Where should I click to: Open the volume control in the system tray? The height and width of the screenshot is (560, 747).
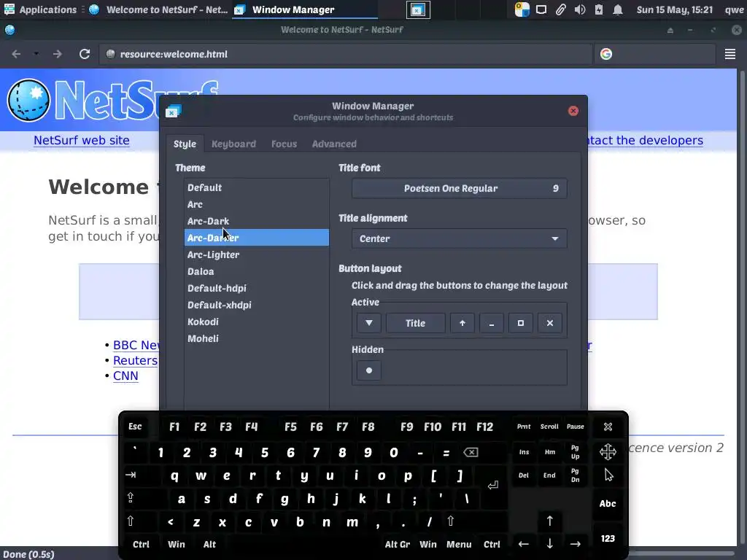pos(580,9)
